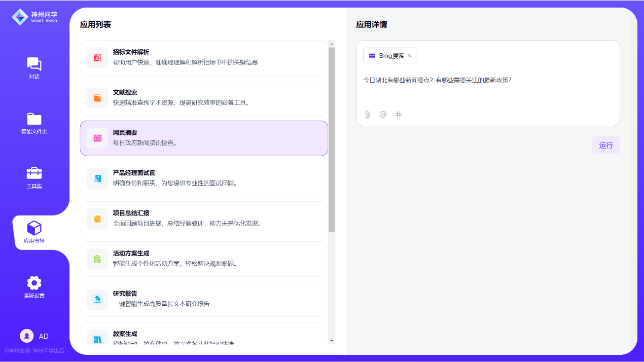
Task: Click the @ mention icon
Action: click(383, 115)
